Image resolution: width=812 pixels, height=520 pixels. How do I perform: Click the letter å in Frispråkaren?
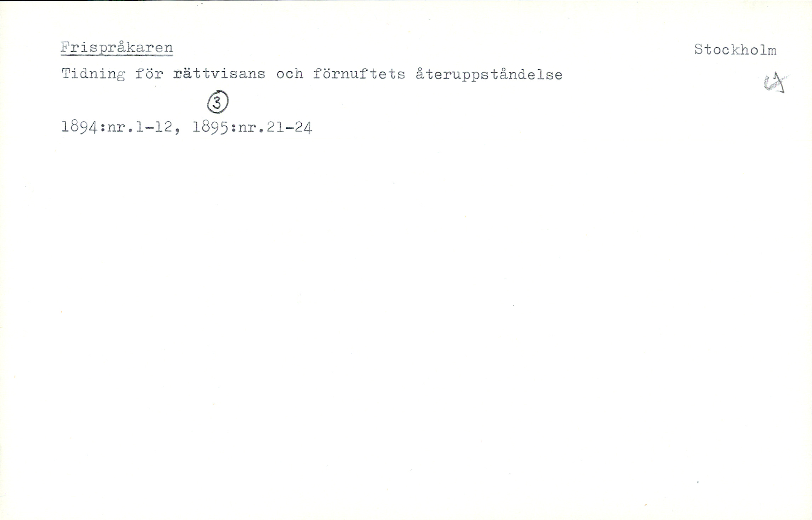pyautogui.click(x=121, y=47)
